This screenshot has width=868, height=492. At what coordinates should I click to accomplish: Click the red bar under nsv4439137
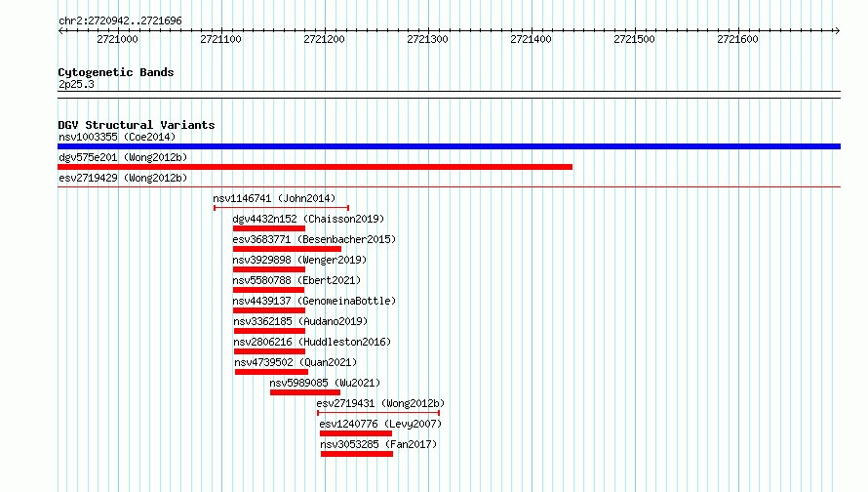(269, 310)
